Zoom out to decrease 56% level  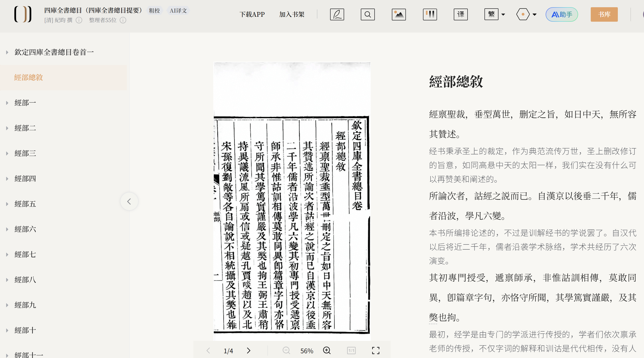pos(287,351)
